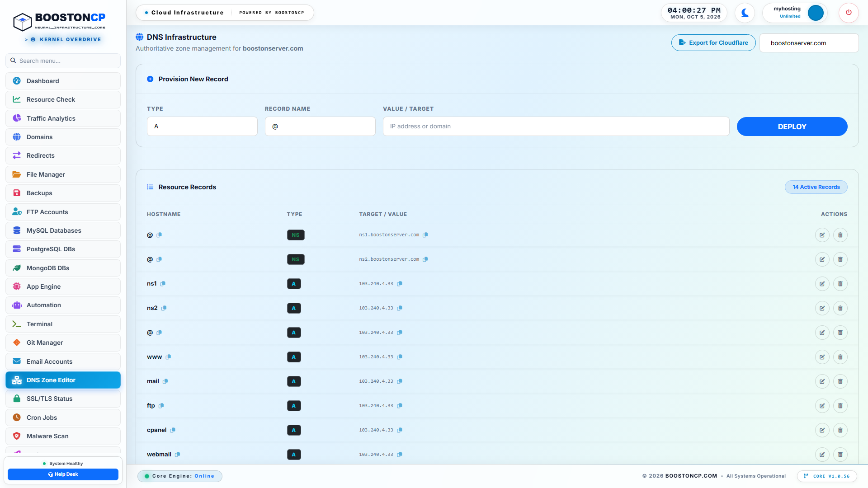Open the record TYPE dropdown

point(202,127)
